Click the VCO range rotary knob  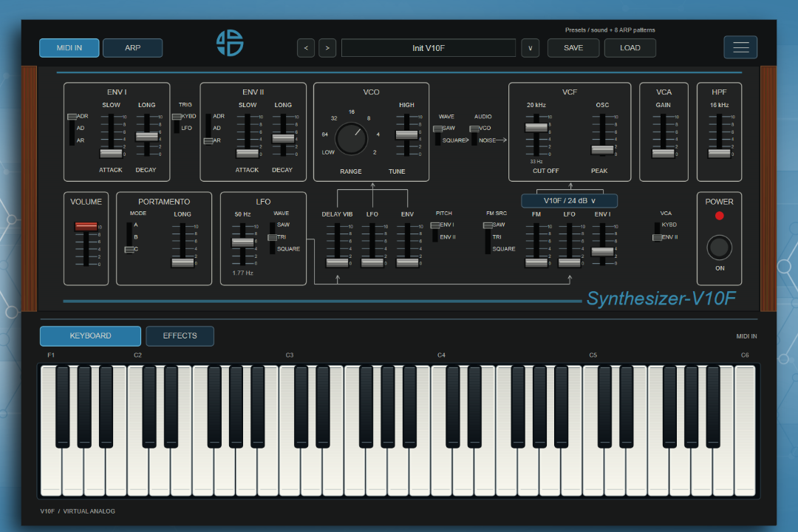[351, 138]
